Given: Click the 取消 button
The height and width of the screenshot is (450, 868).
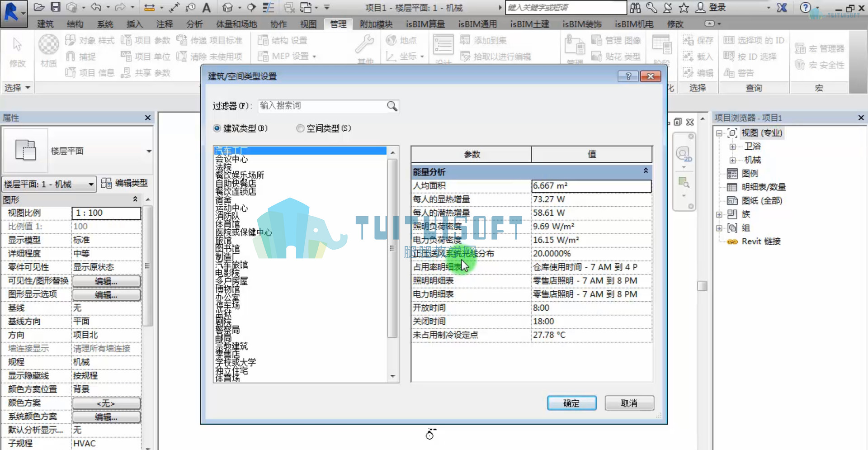Looking at the screenshot, I should click(x=629, y=403).
